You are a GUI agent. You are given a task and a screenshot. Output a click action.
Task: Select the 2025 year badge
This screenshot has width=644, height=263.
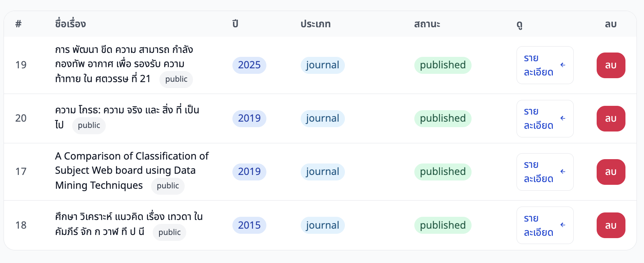point(249,65)
